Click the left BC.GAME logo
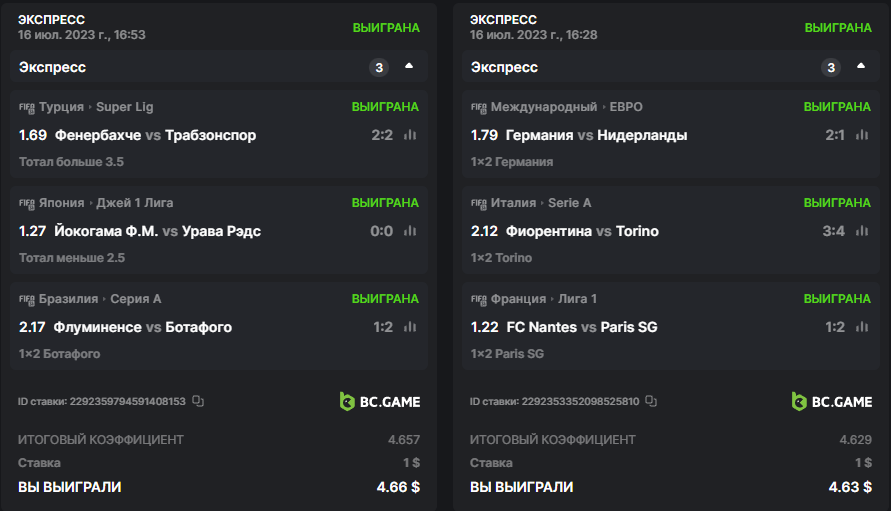The width and height of the screenshot is (891, 511). coord(380,402)
